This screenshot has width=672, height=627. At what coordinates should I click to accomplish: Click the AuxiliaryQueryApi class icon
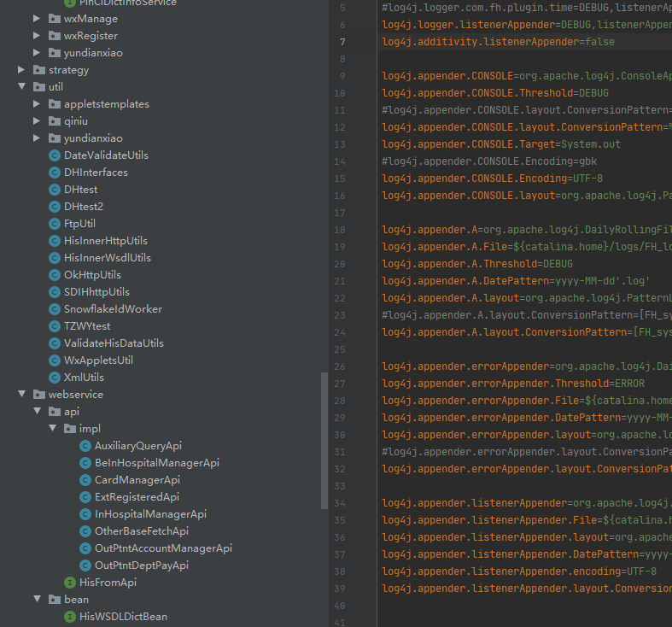click(85, 446)
